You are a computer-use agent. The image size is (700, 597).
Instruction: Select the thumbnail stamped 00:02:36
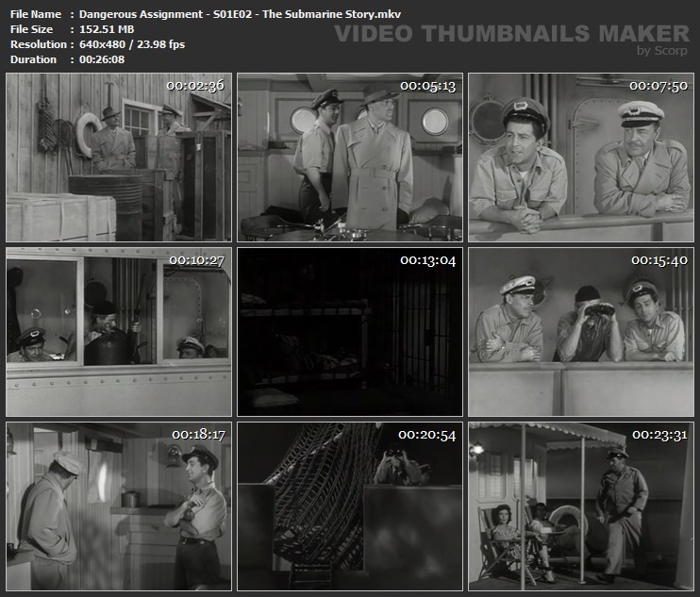click(119, 158)
